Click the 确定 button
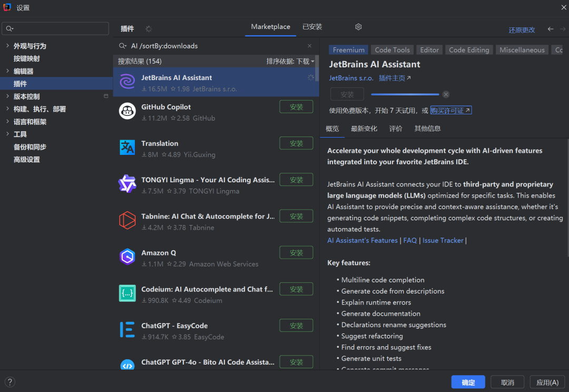Screen dimensions: 569x392 point(468,382)
